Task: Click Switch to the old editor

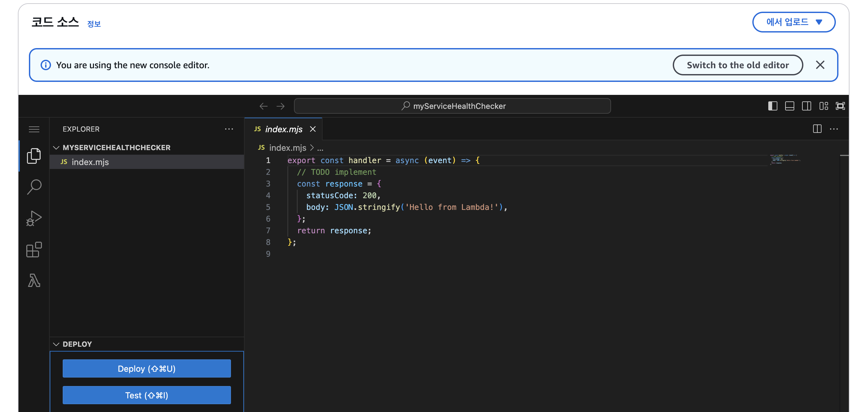Action: click(737, 65)
